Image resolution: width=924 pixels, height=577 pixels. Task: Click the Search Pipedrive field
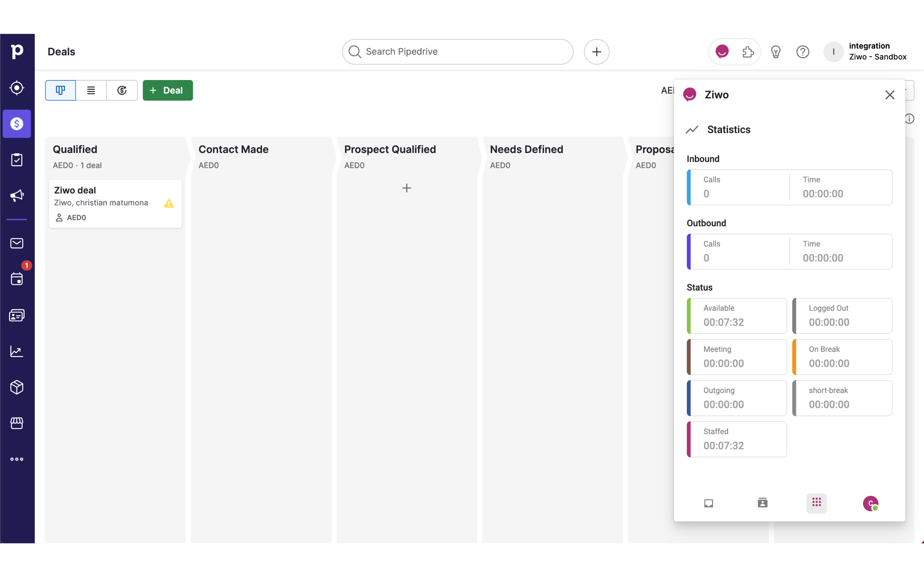point(458,52)
